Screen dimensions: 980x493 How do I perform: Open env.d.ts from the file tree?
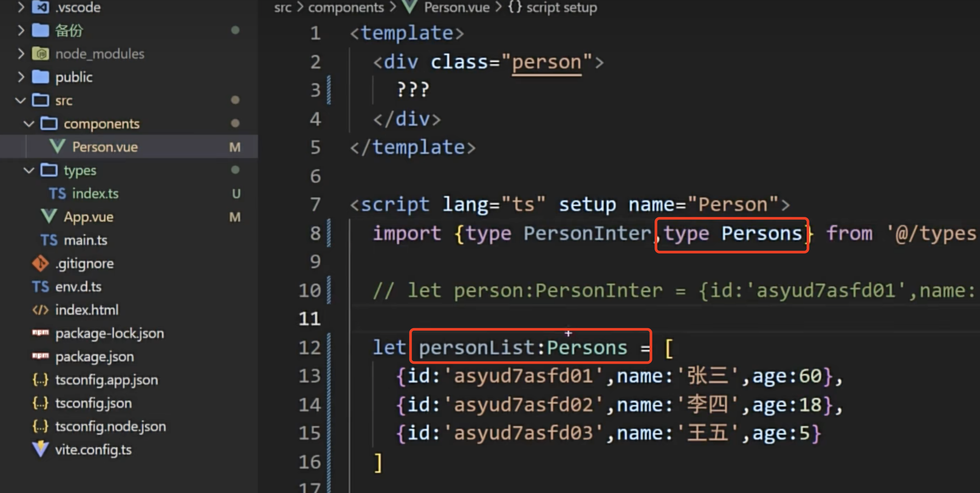(x=78, y=287)
